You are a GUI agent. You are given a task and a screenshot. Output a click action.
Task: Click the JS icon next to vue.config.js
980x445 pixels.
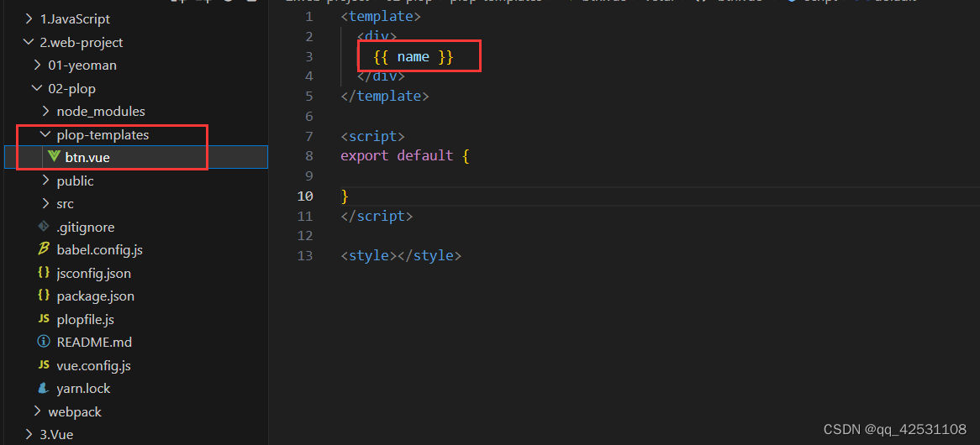[x=44, y=365]
